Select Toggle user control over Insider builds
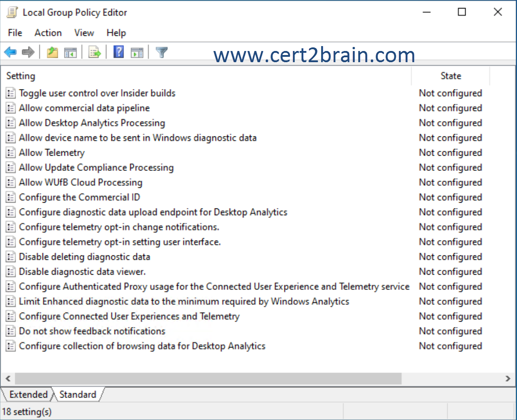 point(97,93)
